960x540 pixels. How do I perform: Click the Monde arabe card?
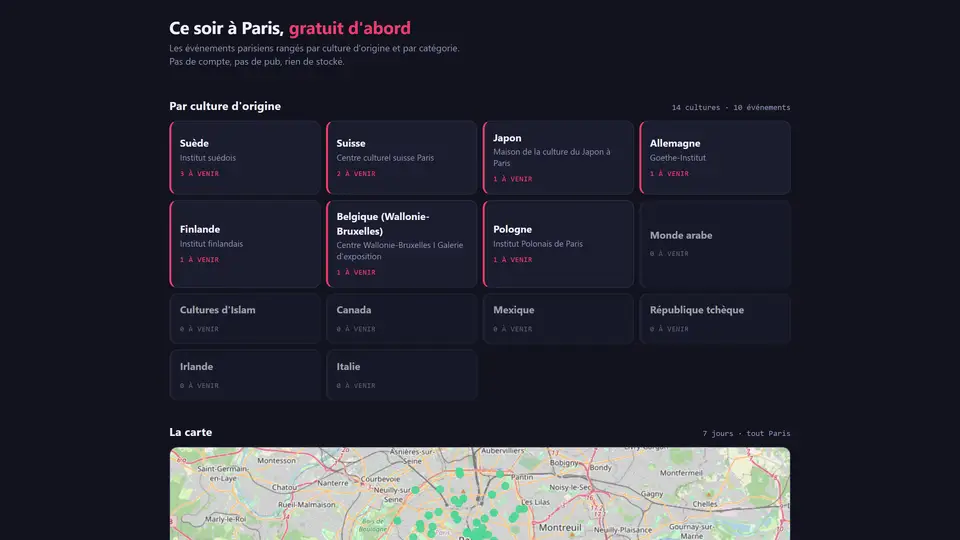tap(715, 244)
